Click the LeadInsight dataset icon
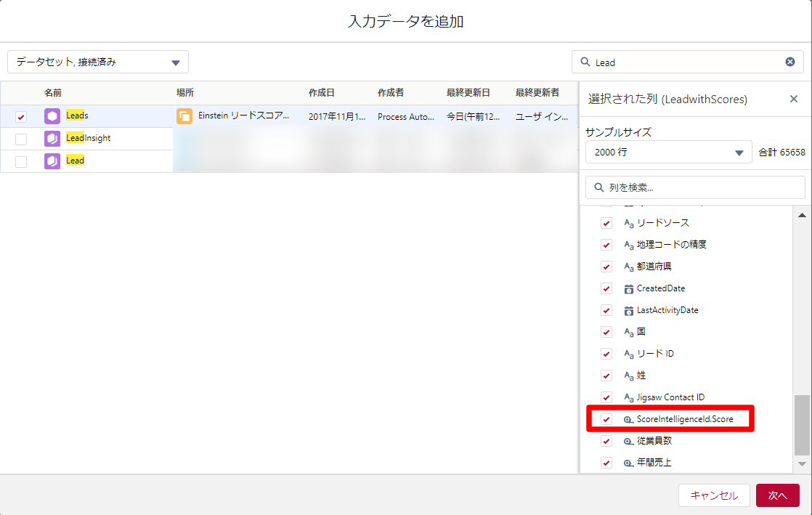The image size is (812, 515). (x=52, y=139)
